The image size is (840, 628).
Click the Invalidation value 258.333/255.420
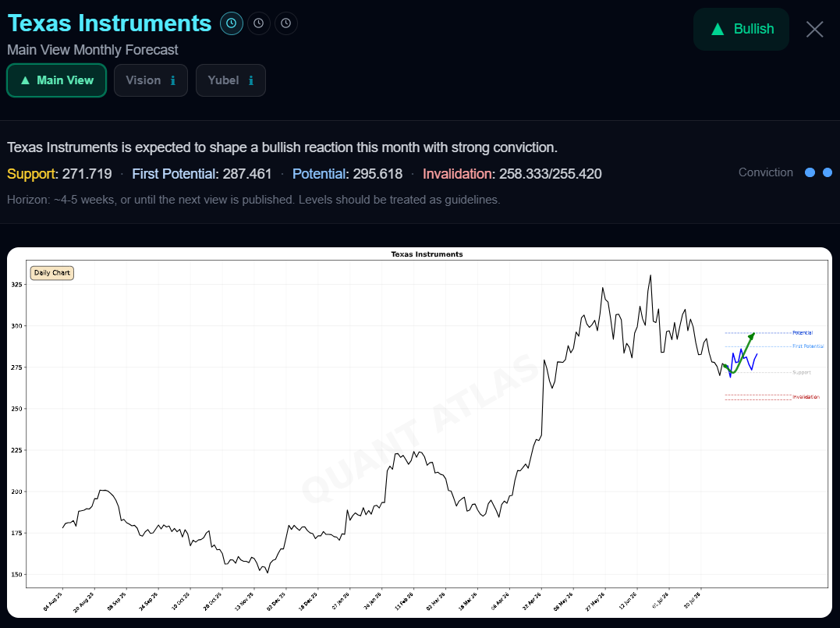(x=550, y=174)
